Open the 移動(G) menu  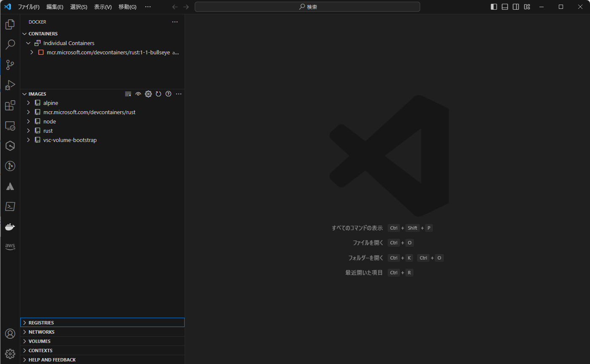click(127, 7)
